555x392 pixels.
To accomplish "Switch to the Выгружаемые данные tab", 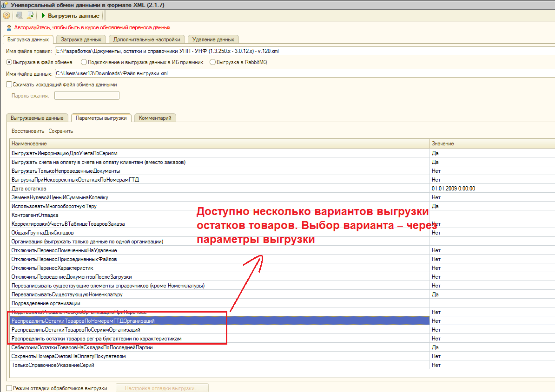I will pyautogui.click(x=37, y=118).
